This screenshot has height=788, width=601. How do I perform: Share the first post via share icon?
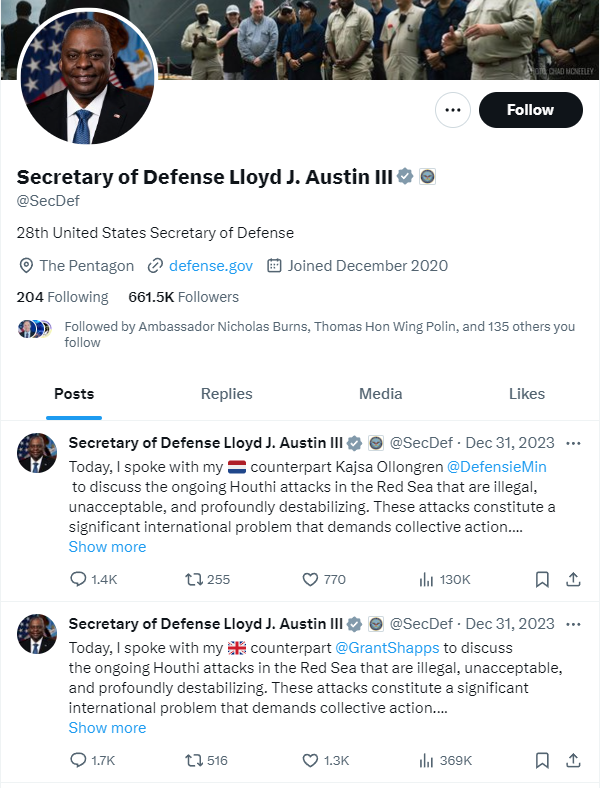click(574, 579)
